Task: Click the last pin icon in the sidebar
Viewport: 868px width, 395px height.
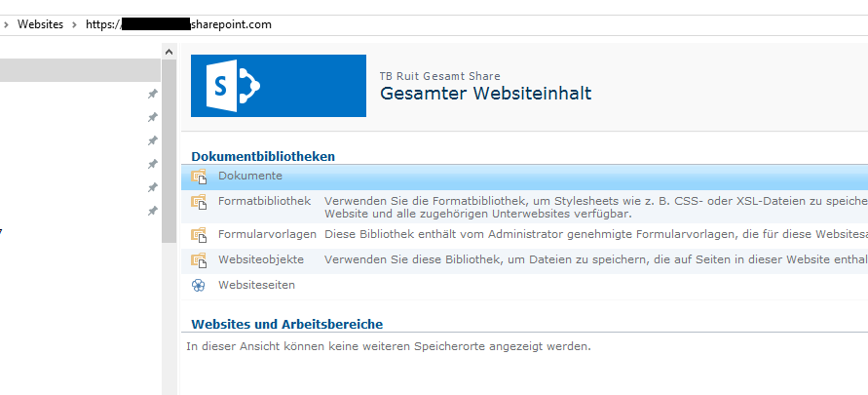Action: [152, 211]
